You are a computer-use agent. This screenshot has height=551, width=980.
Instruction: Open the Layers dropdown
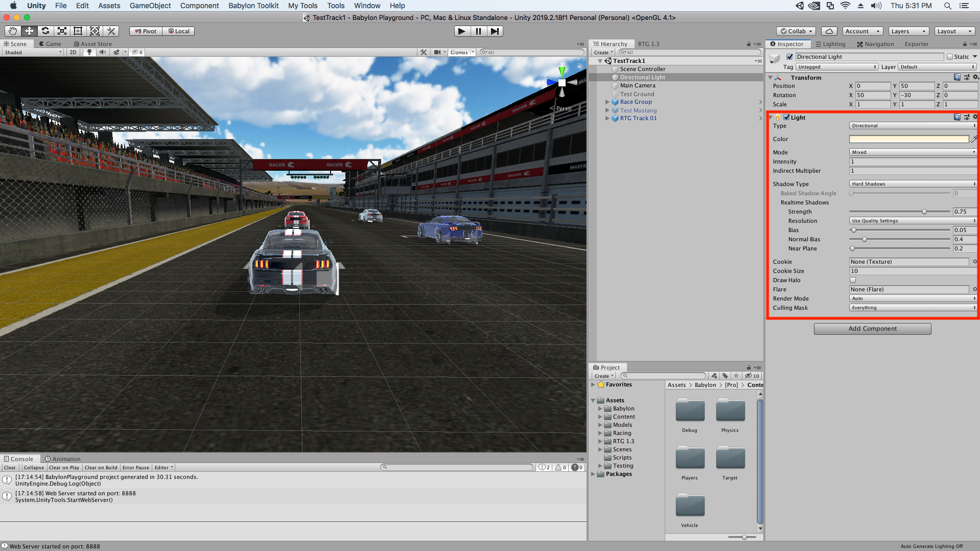pyautogui.click(x=908, y=31)
